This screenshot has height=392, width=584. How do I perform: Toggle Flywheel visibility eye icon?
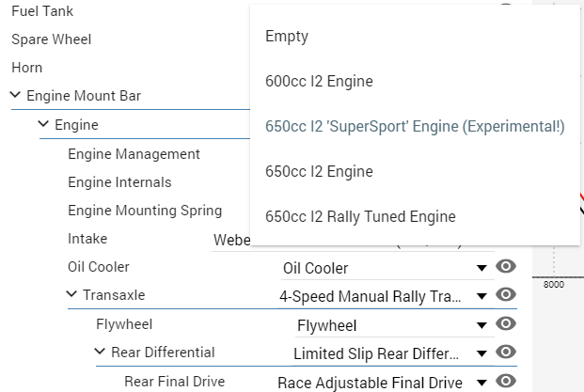(506, 324)
